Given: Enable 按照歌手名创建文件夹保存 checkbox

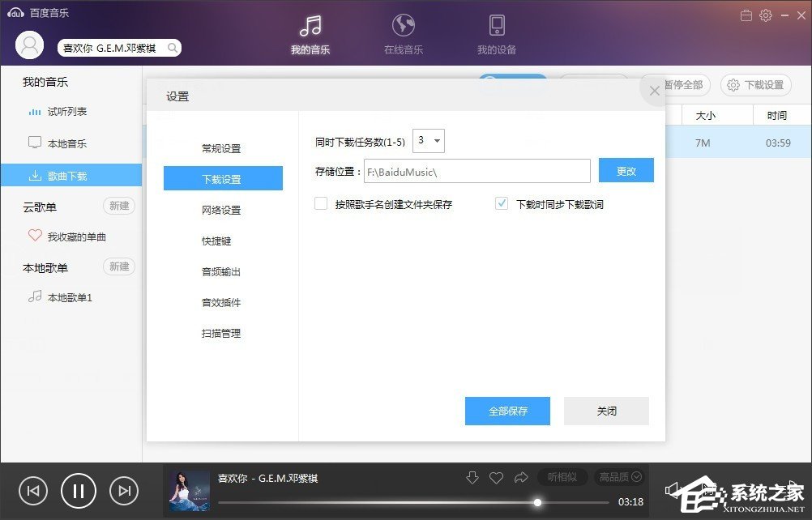Looking at the screenshot, I should point(321,203).
